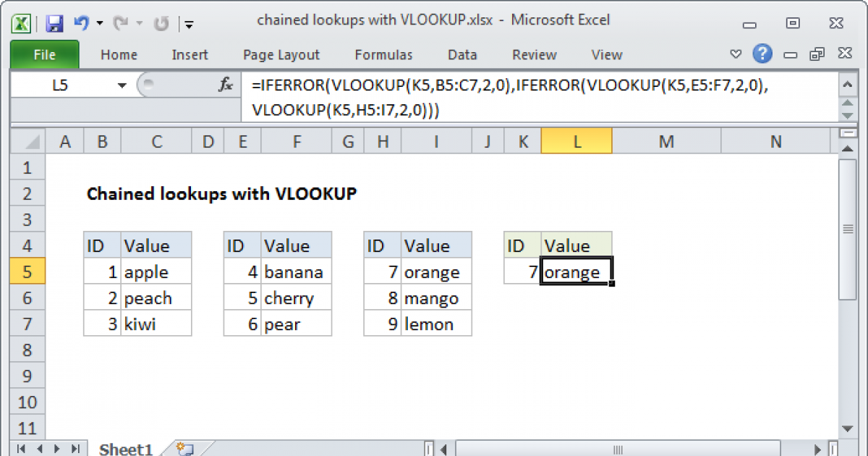Minimize the ribbon with the chevron
The image size is (868, 456).
[x=736, y=54]
